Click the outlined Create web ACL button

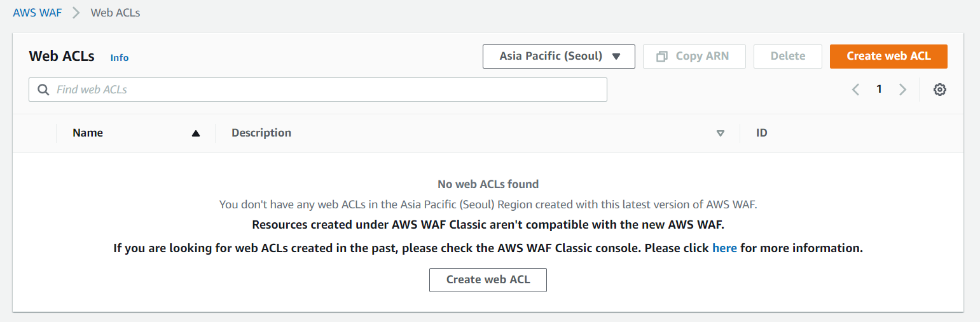[x=488, y=279]
